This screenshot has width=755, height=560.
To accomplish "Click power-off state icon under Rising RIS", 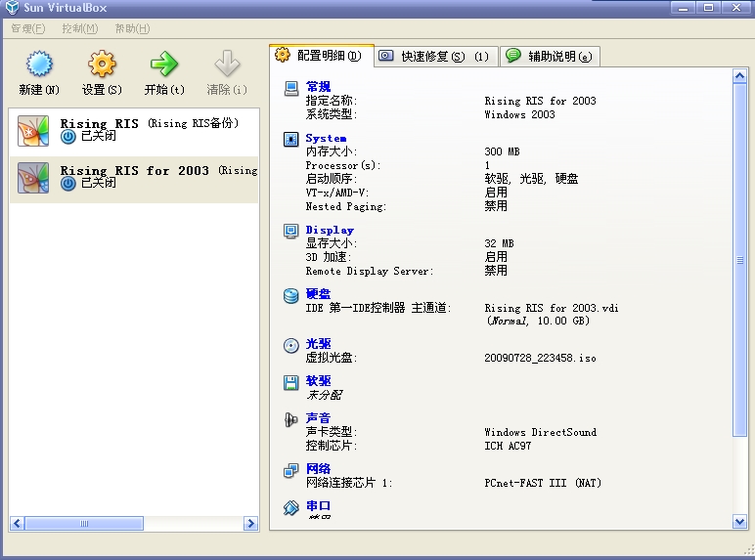I will click(68, 137).
